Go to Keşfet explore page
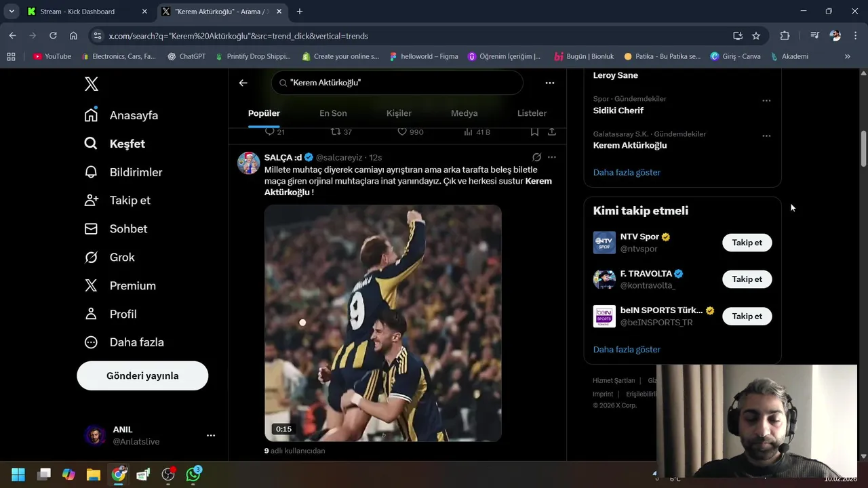Screen dimensions: 868x488 pyautogui.click(x=115, y=144)
